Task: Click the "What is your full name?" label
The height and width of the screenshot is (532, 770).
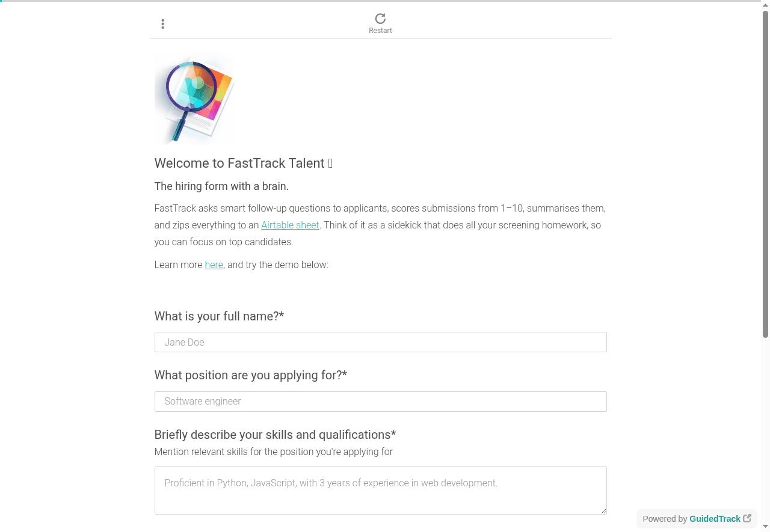Action: (219, 316)
